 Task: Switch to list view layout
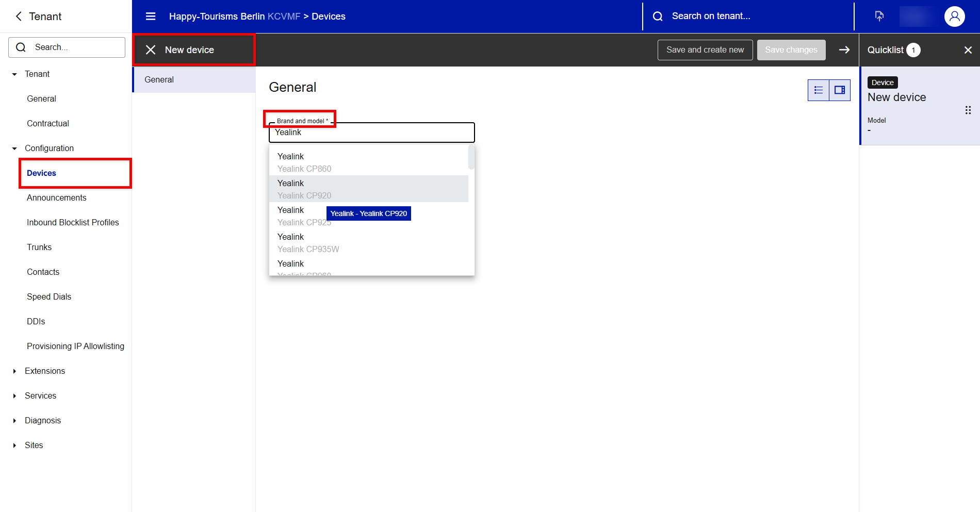coord(819,90)
